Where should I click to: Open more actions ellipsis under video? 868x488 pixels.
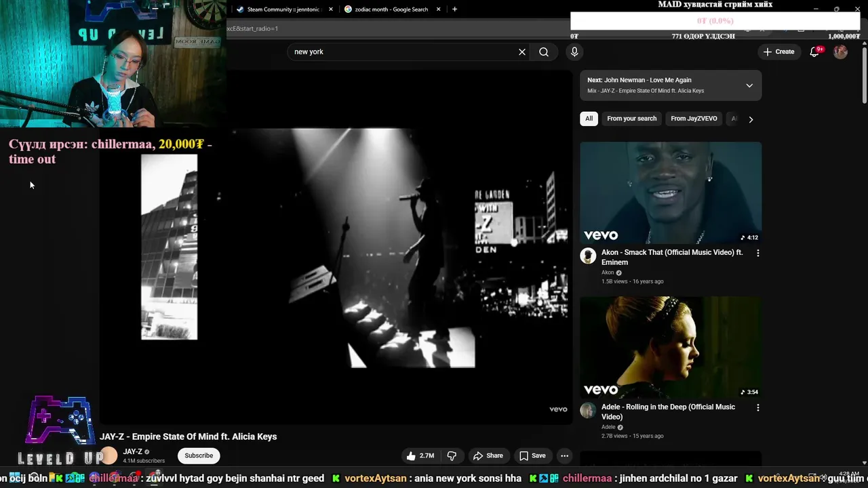(x=564, y=455)
